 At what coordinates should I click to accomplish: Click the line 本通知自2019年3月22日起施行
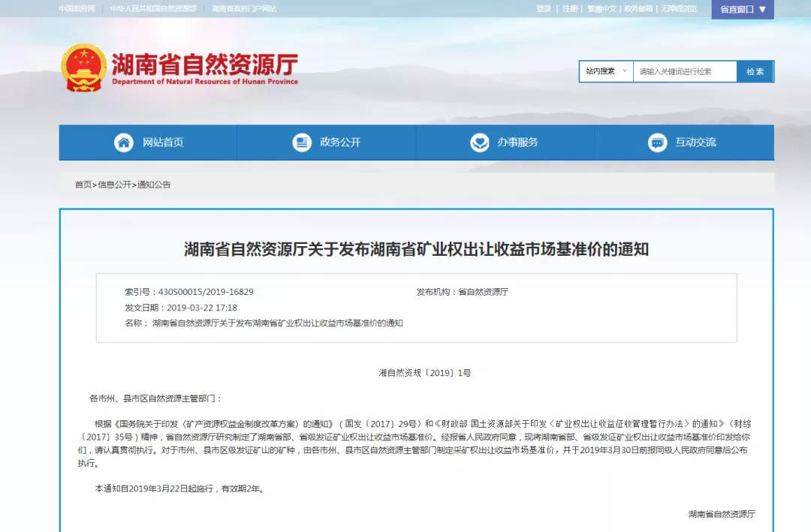point(180,488)
